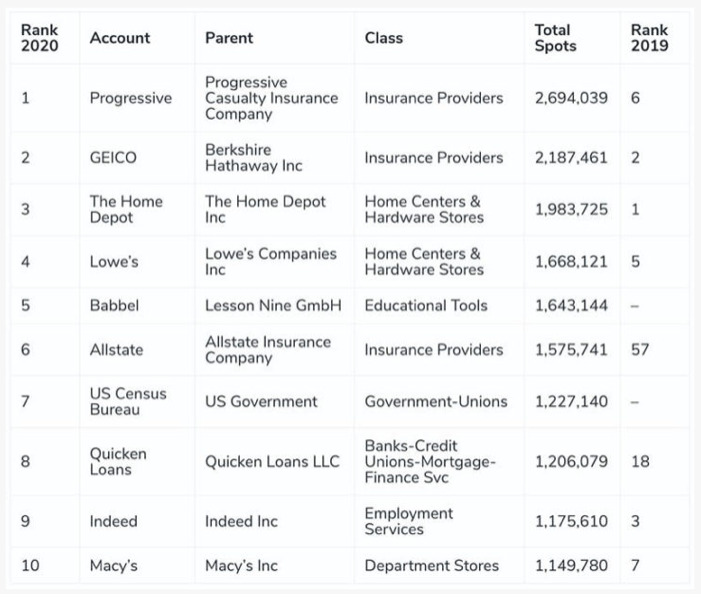This screenshot has height=597, width=701.
Task: Sort by Total Spots header
Action: [x=555, y=38]
